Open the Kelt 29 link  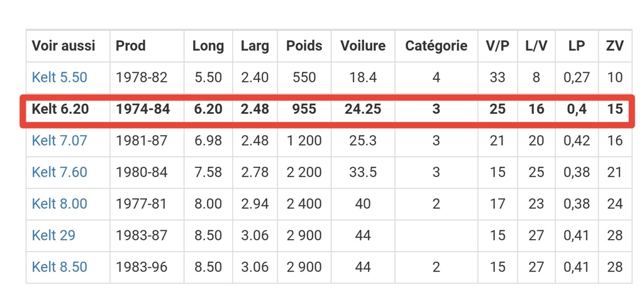point(54,235)
